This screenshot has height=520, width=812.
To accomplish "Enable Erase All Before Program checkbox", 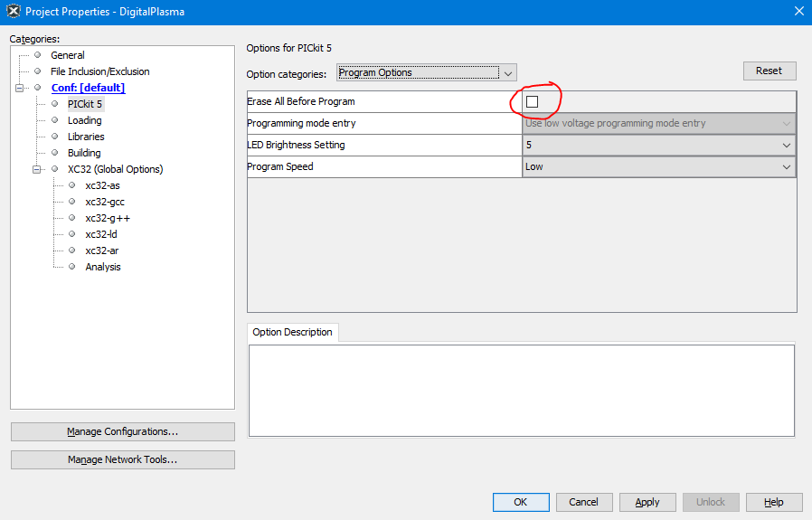I will pos(532,101).
